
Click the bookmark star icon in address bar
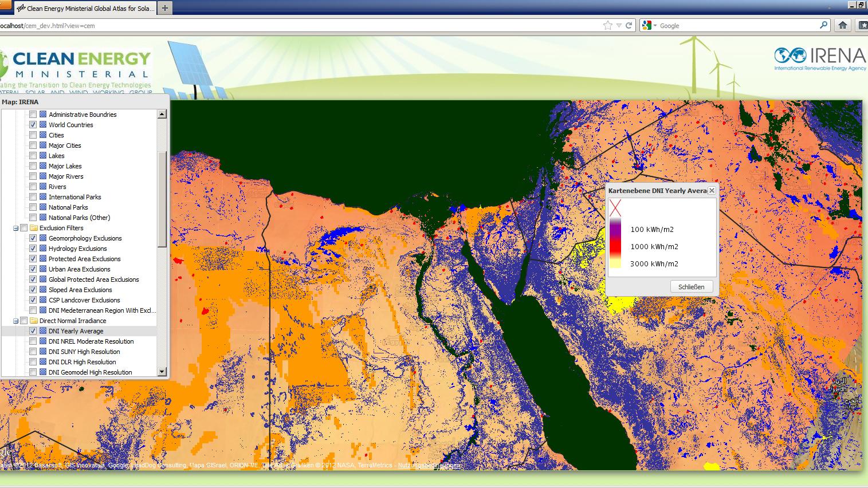[607, 25]
